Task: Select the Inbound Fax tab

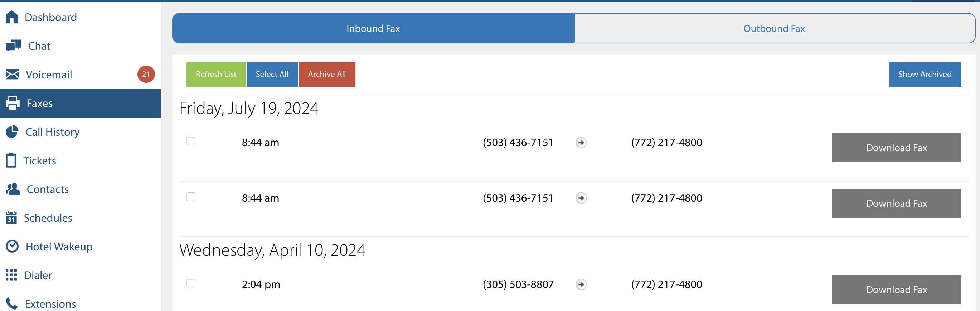Action: click(373, 29)
